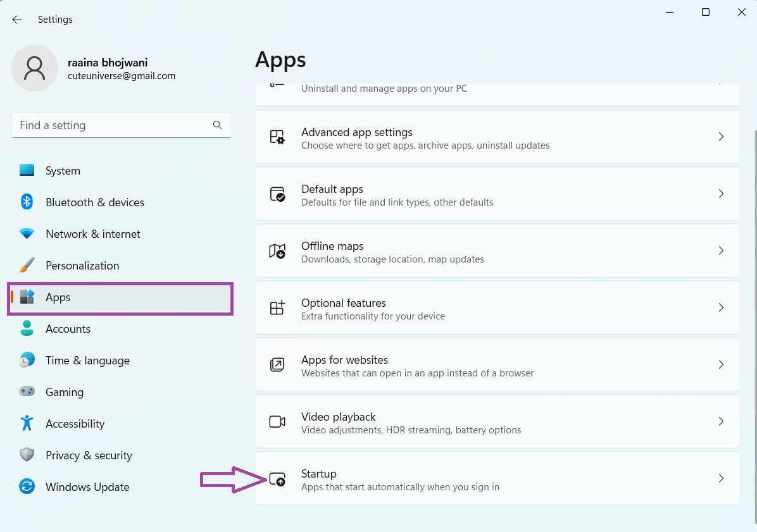Click the Find a setting search box
The height and width of the screenshot is (532, 757).
[x=114, y=125]
